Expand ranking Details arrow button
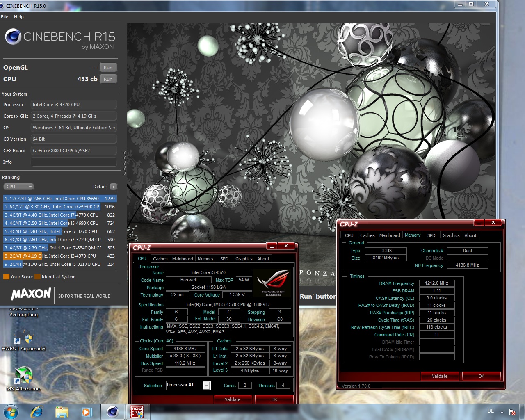This screenshot has width=525, height=420. (114, 187)
